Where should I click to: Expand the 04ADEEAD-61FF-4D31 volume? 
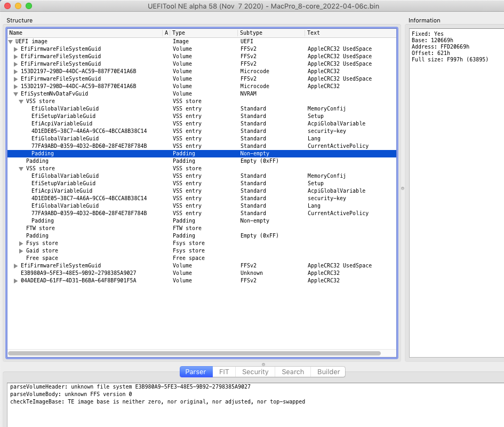(16, 281)
